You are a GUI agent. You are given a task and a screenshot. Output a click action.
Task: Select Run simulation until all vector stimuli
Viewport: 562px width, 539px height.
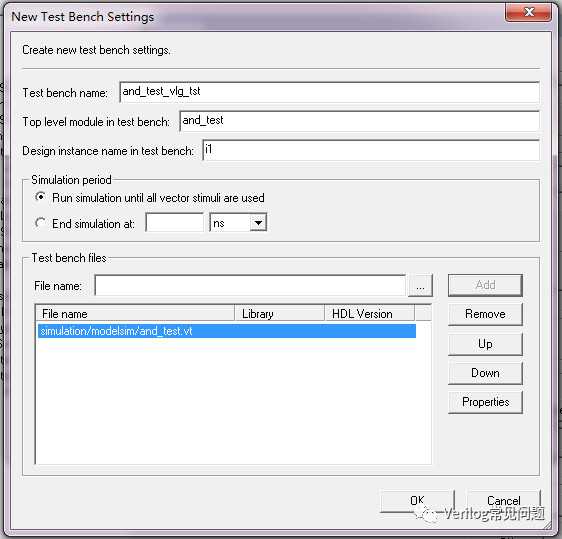40,197
